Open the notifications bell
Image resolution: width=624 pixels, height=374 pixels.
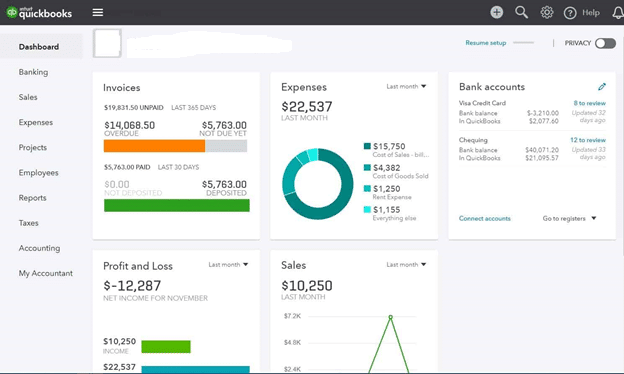pyautogui.click(x=618, y=13)
